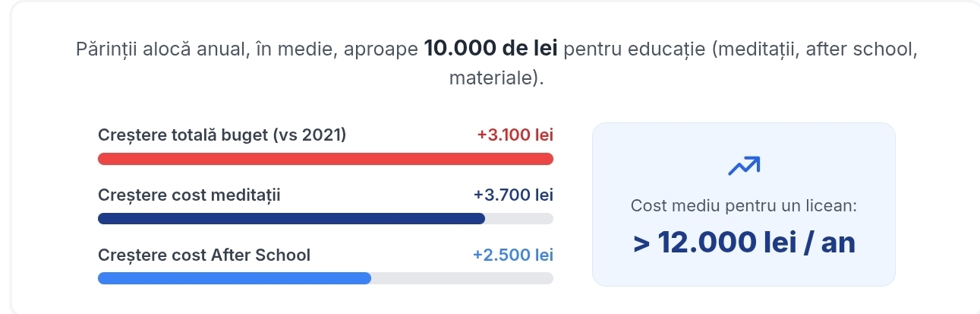Image resolution: width=980 pixels, height=314 pixels.
Task: Click the '> 12.000 lei / an' figure
Action: 744,243
